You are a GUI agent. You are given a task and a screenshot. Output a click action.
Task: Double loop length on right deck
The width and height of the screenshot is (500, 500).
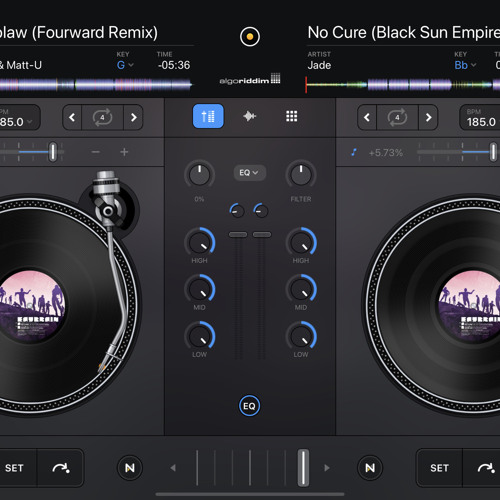click(x=428, y=117)
